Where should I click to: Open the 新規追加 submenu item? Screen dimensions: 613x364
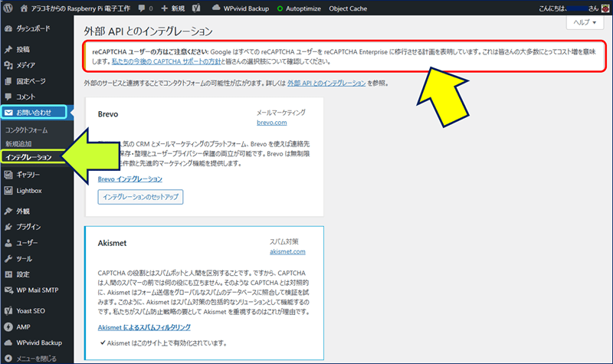coord(18,143)
